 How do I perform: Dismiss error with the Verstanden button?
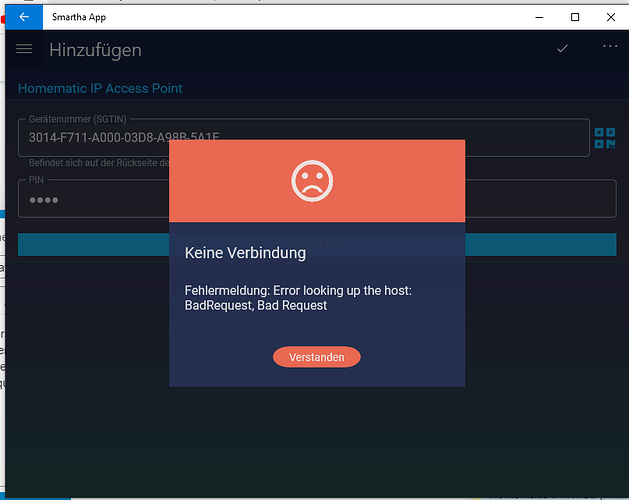[316, 357]
